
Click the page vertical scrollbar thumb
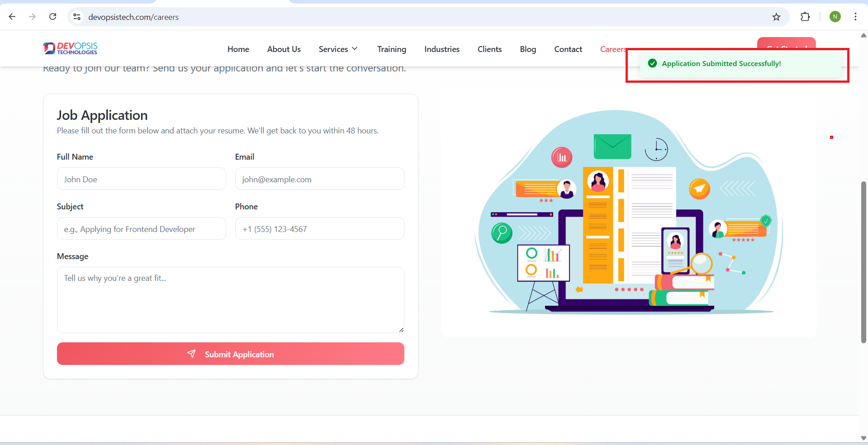(863, 262)
